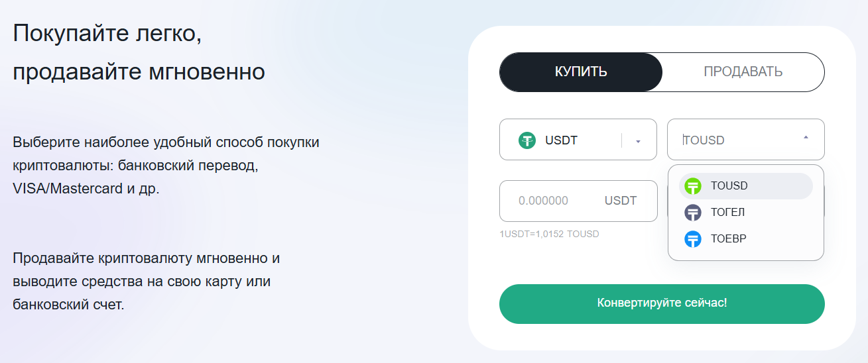Click the 1USDT=1,0152 TOUSD rate text
This screenshot has width=868, height=363.
pos(549,234)
